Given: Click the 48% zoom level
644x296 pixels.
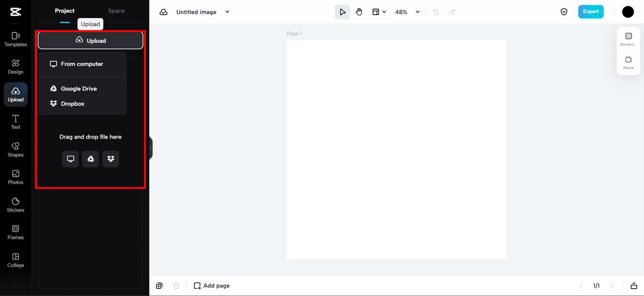Looking at the screenshot, I should (x=401, y=12).
